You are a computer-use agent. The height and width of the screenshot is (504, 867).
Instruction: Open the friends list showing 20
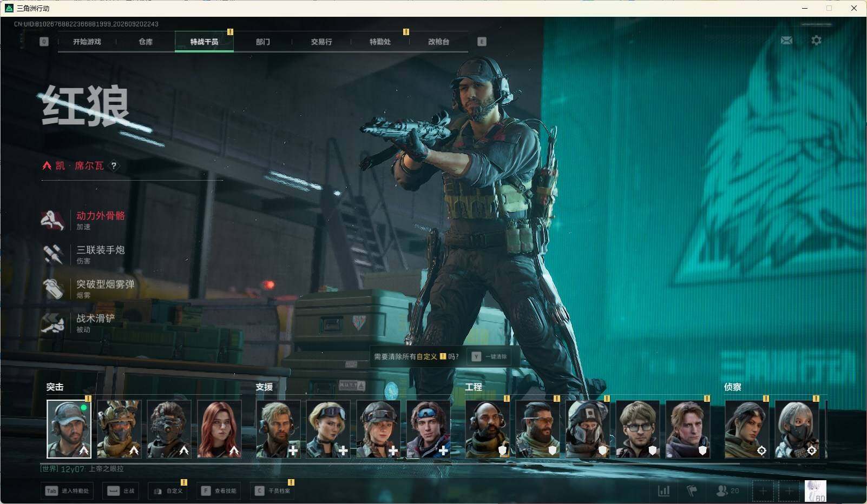tap(727, 490)
